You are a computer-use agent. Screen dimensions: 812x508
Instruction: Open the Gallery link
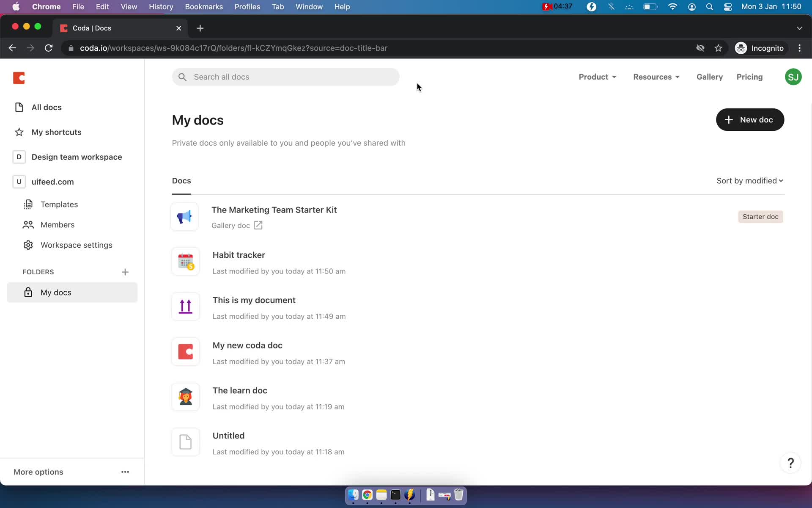pyautogui.click(x=710, y=77)
